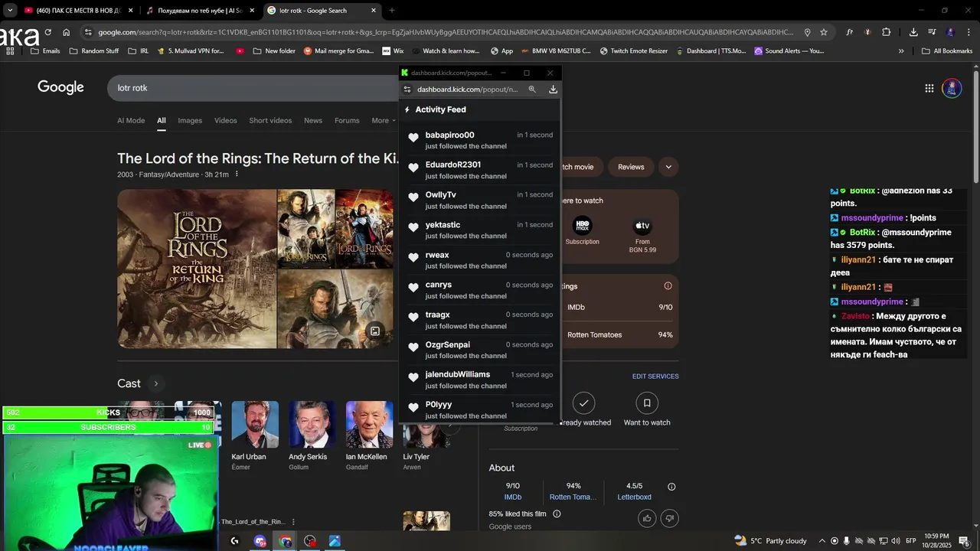The height and width of the screenshot is (551, 980).
Task: Click download icon in Kick popout address bar
Action: coord(553,90)
